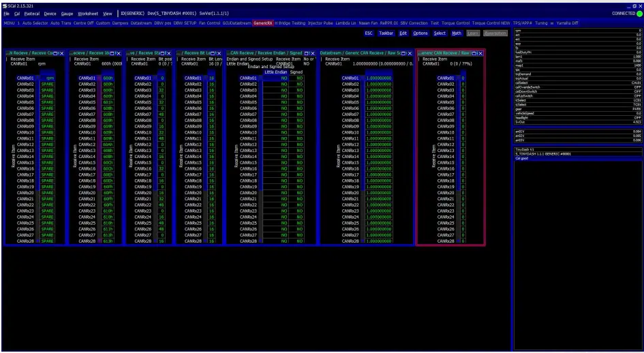Open the Tuning worksheet tab
644x353 pixels.
click(541, 23)
